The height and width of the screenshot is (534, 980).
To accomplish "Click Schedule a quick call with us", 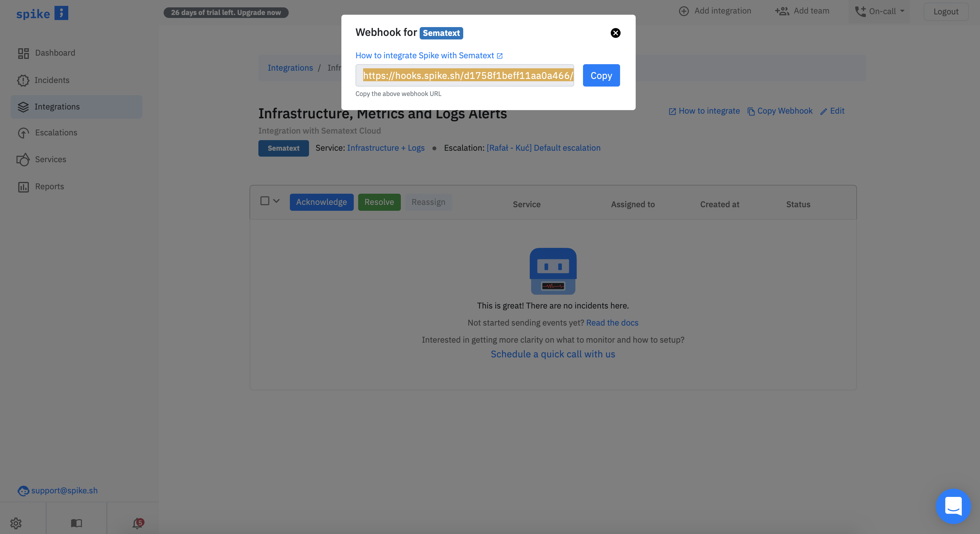I will coord(553,354).
